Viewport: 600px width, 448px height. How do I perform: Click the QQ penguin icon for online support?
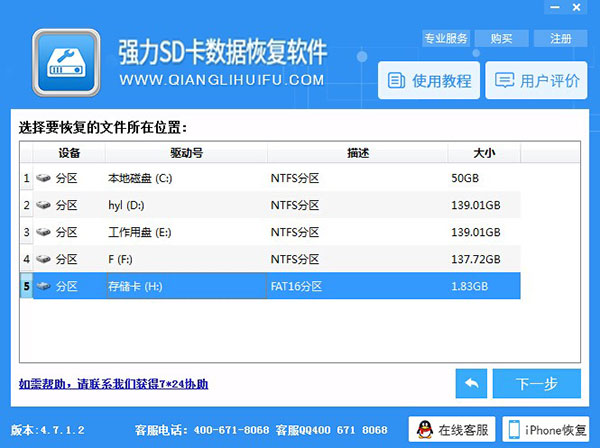424,430
